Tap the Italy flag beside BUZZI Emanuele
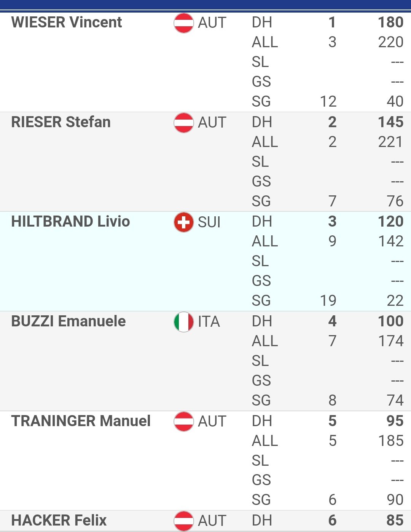 click(x=183, y=322)
